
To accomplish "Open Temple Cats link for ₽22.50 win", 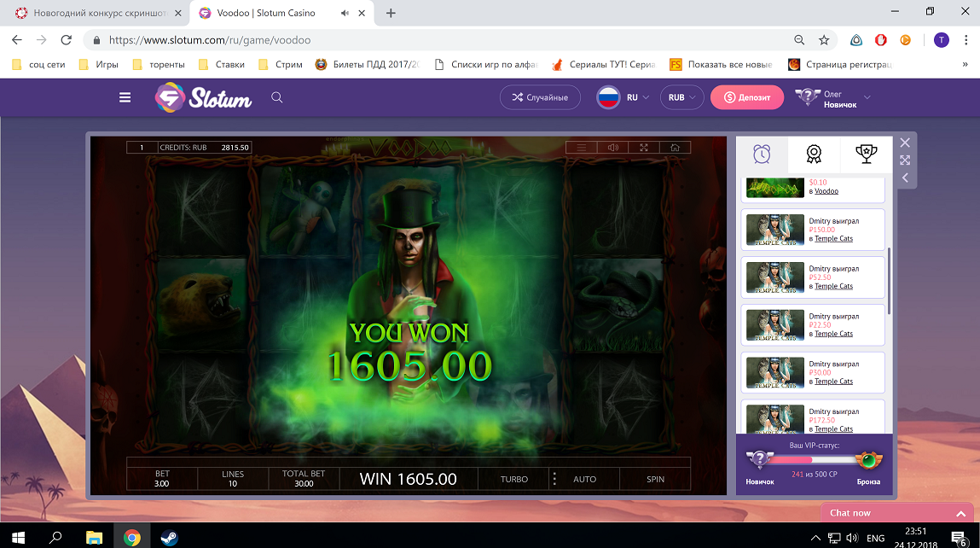I will pyautogui.click(x=834, y=334).
